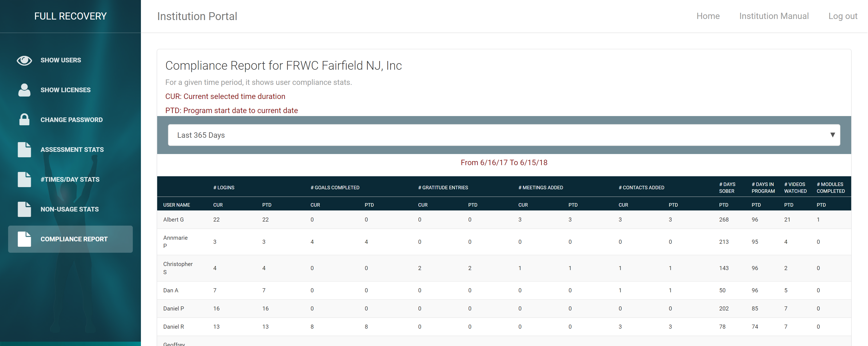The height and width of the screenshot is (346, 868).
Task: Click on Albert G username row
Action: 174,220
